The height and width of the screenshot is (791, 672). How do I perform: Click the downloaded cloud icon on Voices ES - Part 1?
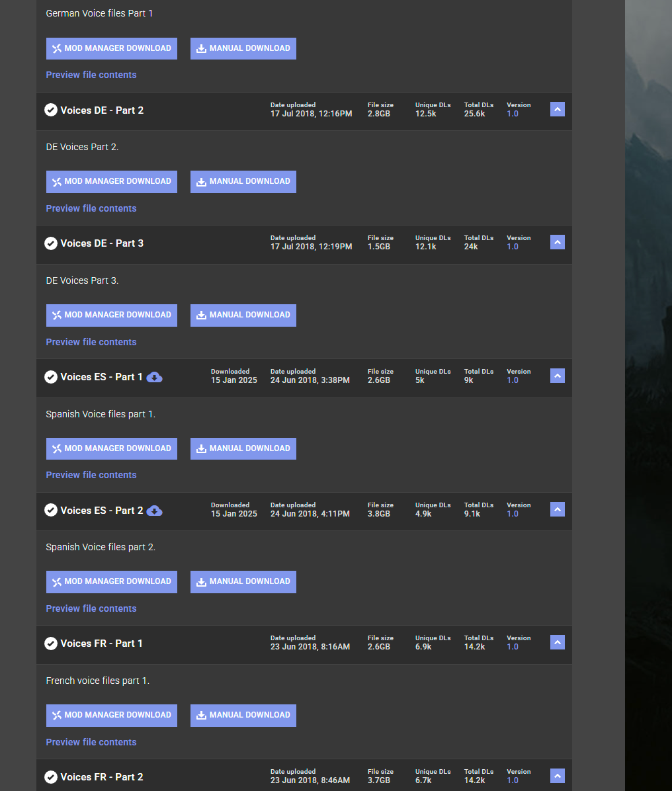(154, 377)
